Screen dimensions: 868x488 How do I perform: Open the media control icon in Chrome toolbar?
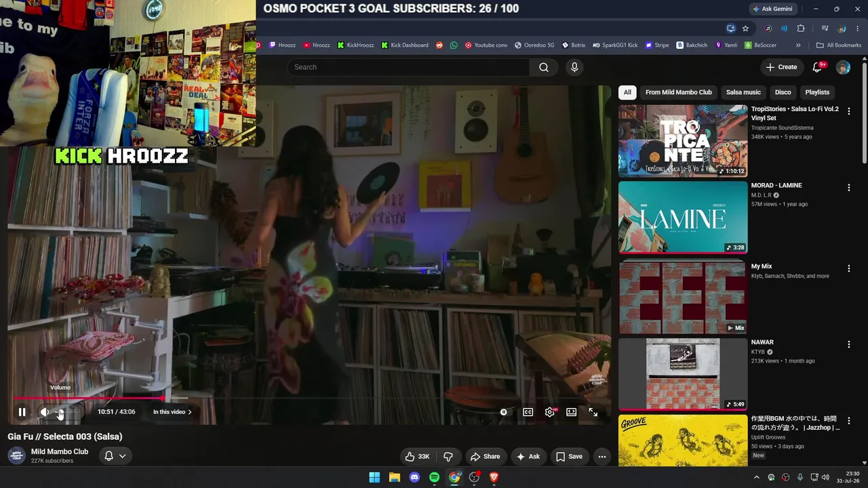[825, 28]
